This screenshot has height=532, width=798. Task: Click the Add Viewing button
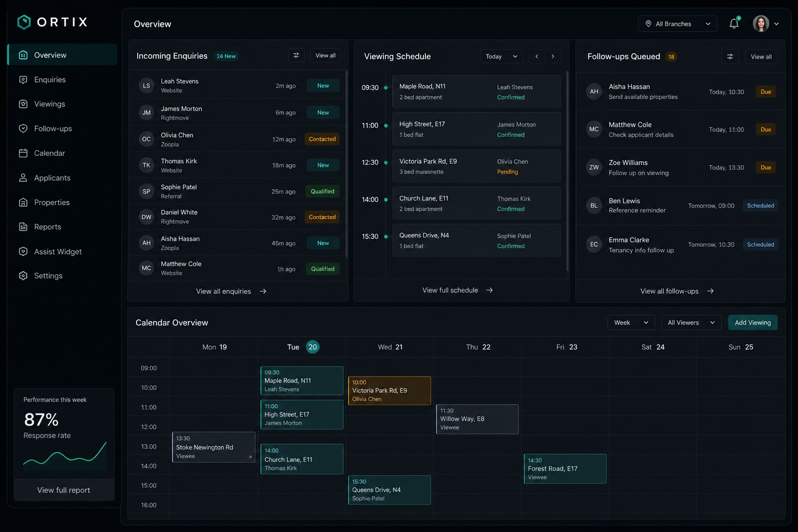tap(753, 323)
